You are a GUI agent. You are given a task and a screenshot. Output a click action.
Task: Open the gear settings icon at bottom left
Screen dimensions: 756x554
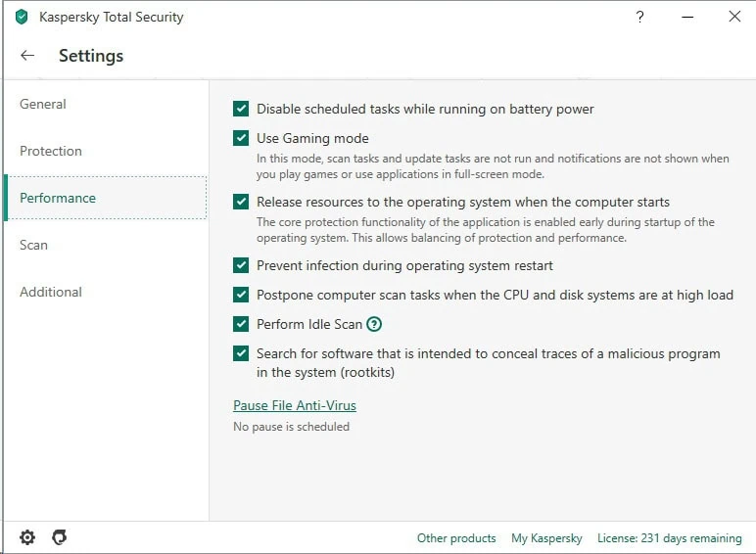point(27,537)
